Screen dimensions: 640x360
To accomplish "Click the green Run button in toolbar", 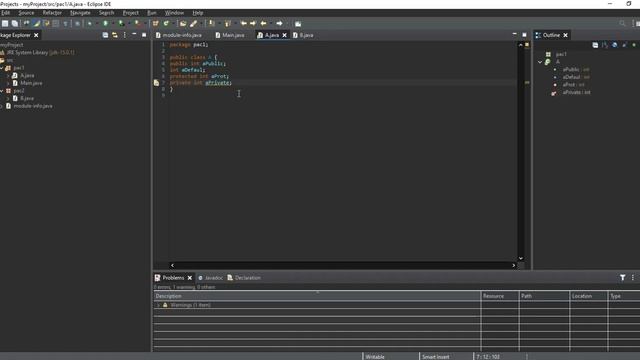I will point(105,24).
